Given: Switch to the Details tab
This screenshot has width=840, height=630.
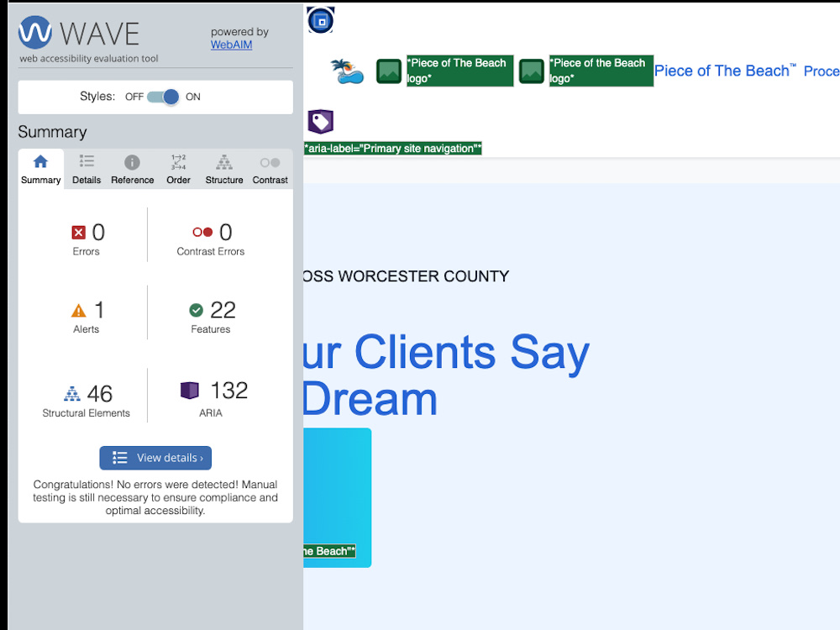Looking at the screenshot, I should tap(87, 170).
